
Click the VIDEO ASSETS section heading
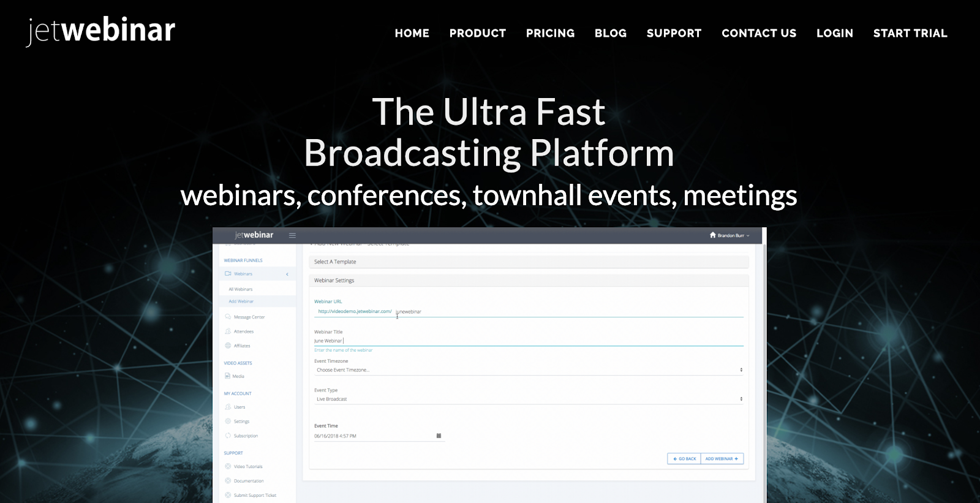pyautogui.click(x=238, y=363)
